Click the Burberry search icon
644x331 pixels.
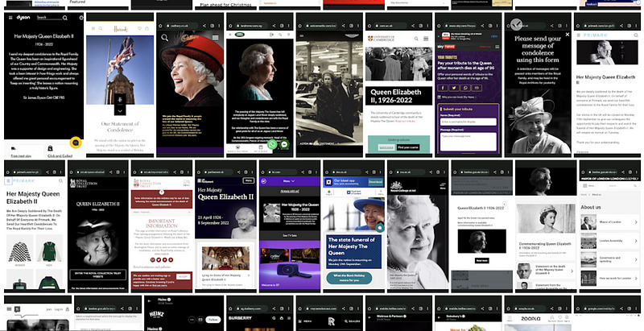[275, 318]
